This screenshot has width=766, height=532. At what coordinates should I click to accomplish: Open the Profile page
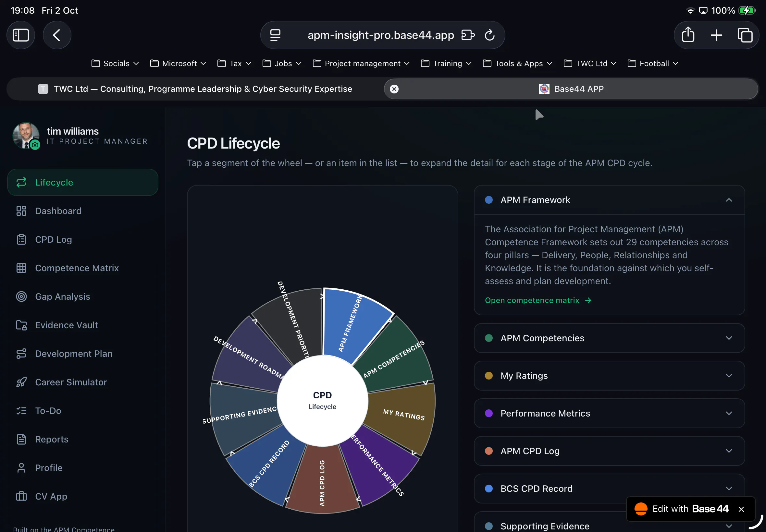(82, 468)
